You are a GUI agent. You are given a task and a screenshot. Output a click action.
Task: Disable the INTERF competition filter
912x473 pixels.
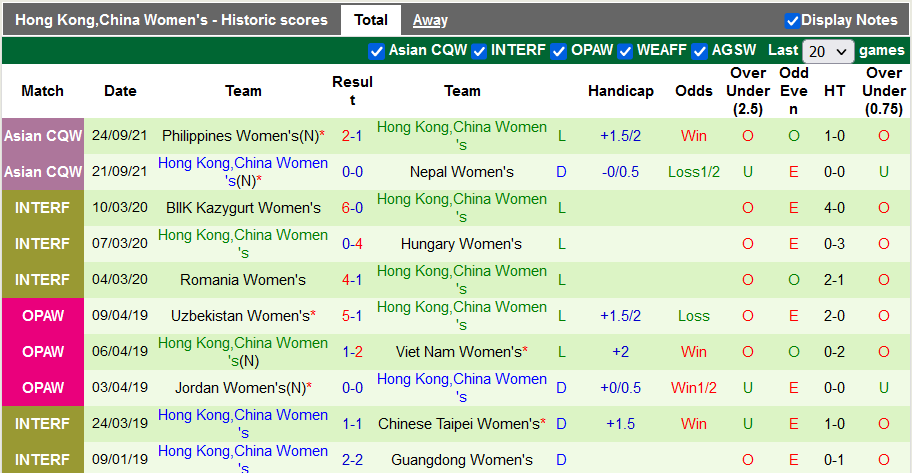pos(479,51)
